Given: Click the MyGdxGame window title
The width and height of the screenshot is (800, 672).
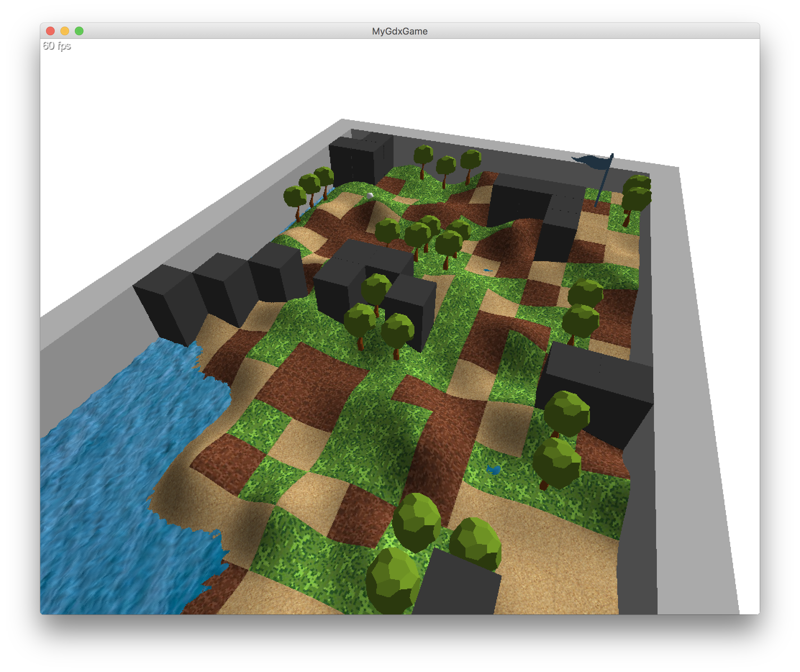Looking at the screenshot, I should [x=400, y=31].
